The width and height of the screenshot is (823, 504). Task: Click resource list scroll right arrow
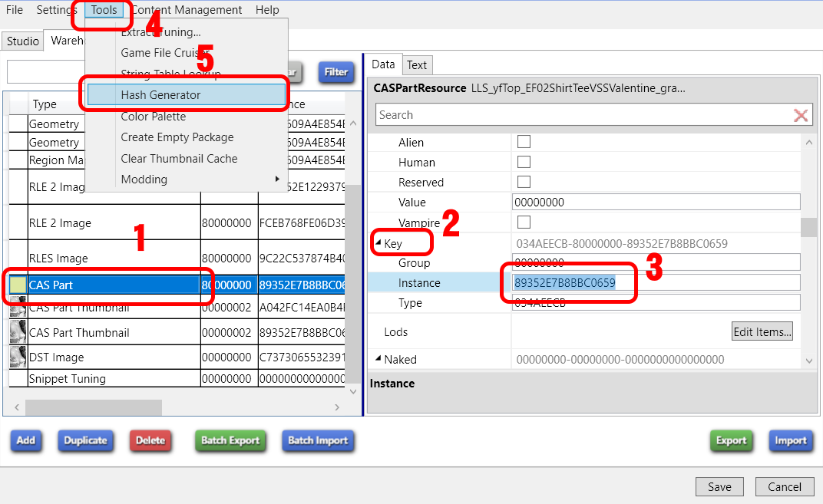[x=337, y=407]
